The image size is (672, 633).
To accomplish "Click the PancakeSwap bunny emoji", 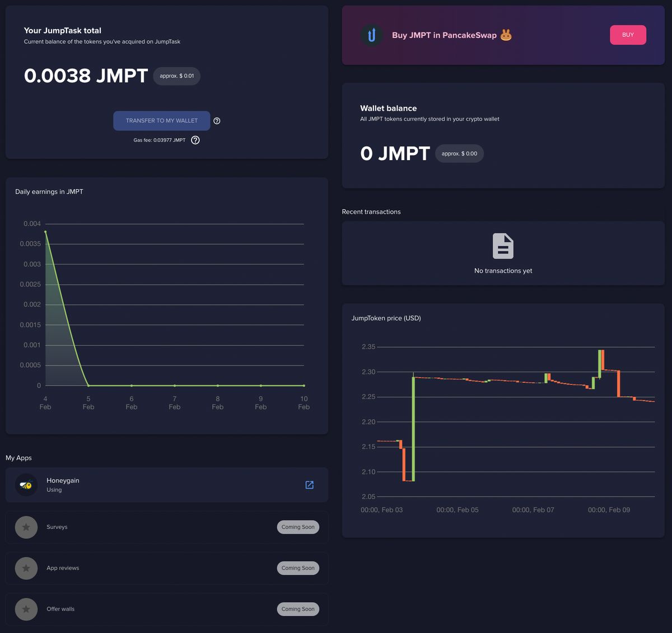I will coord(506,34).
